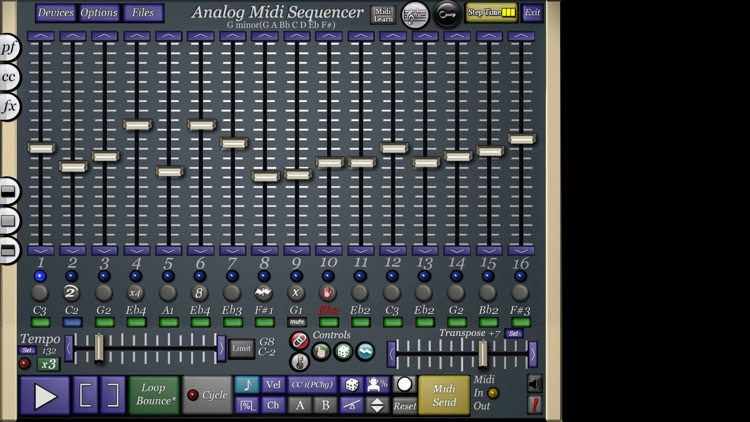Toggle step 10's blue LED indicator
This screenshot has height=422, width=750.
[328, 276]
